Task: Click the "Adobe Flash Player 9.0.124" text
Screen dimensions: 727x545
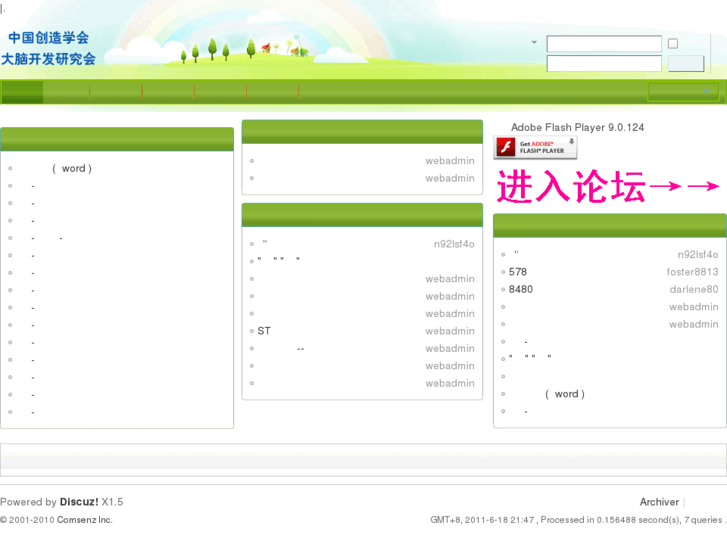Action: click(577, 128)
